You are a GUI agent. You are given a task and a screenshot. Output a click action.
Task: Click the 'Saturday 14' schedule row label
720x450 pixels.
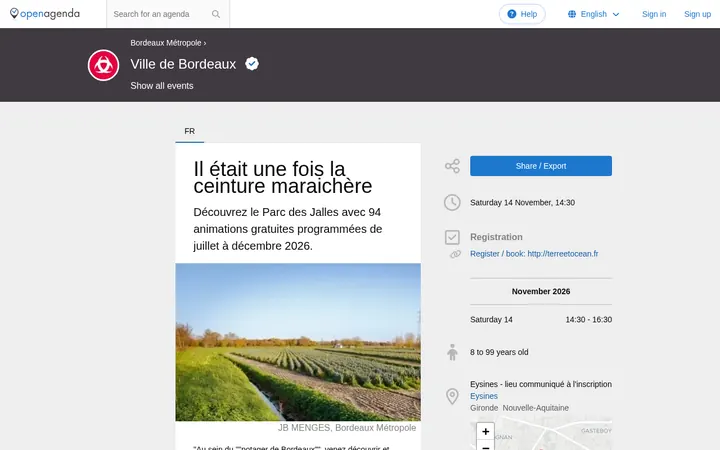(491, 320)
